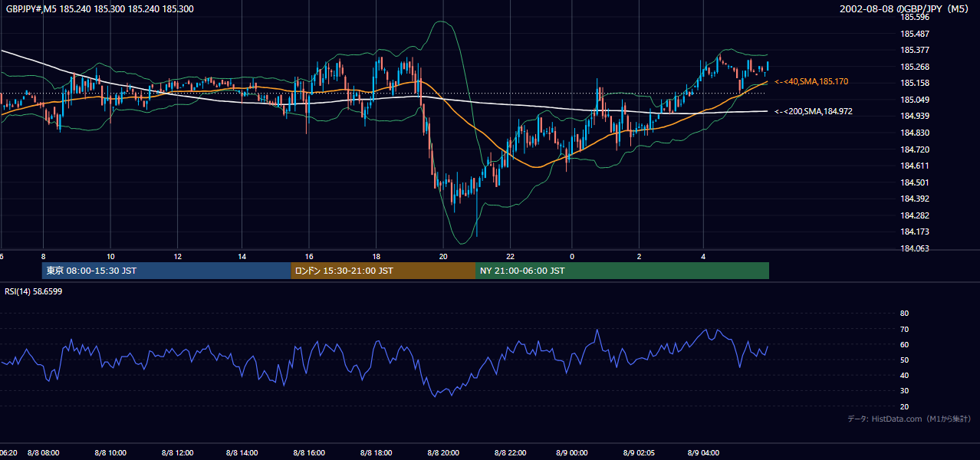Viewport: 980px width, 460px height.
Task: Click RSI scale value 50
Action: click(904, 360)
